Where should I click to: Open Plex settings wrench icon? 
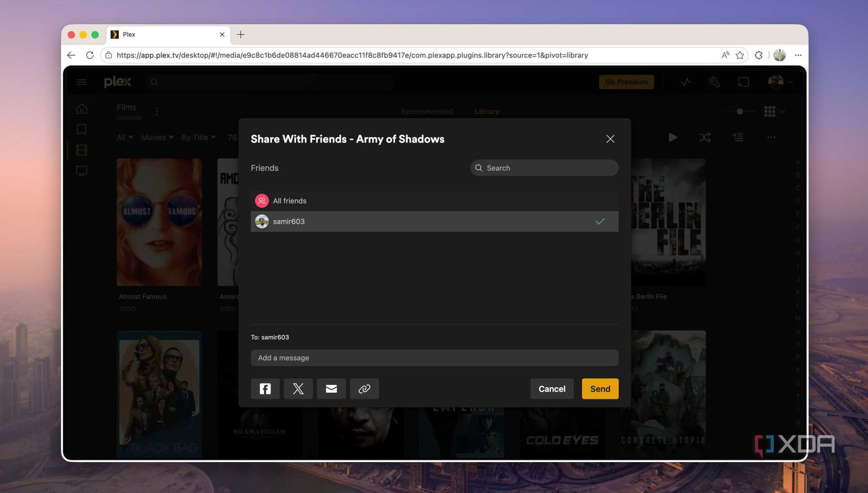tap(714, 82)
